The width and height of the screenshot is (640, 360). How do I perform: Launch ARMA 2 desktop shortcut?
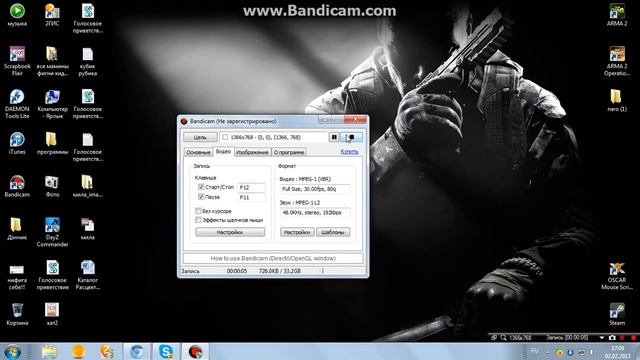tap(617, 15)
